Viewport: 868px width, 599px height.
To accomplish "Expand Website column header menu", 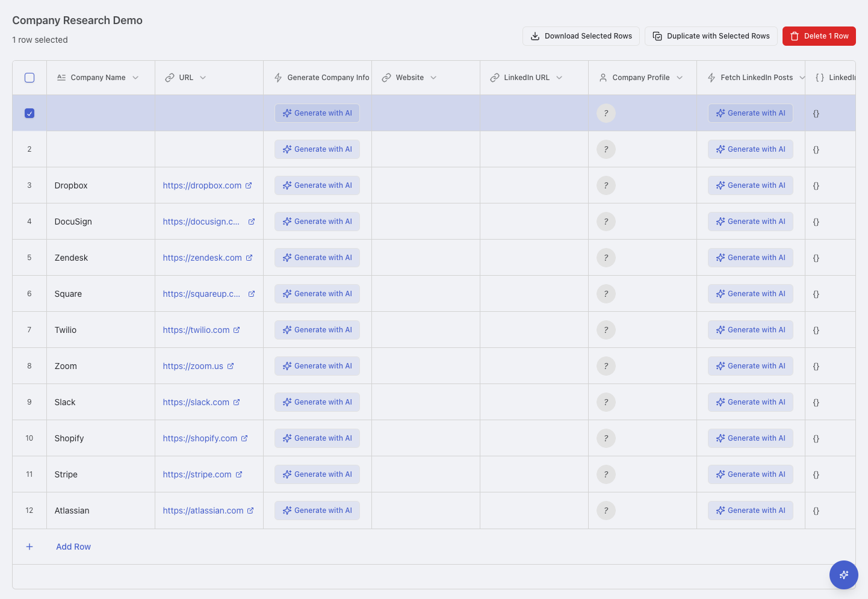I will pyautogui.click(x=433, y=78).
